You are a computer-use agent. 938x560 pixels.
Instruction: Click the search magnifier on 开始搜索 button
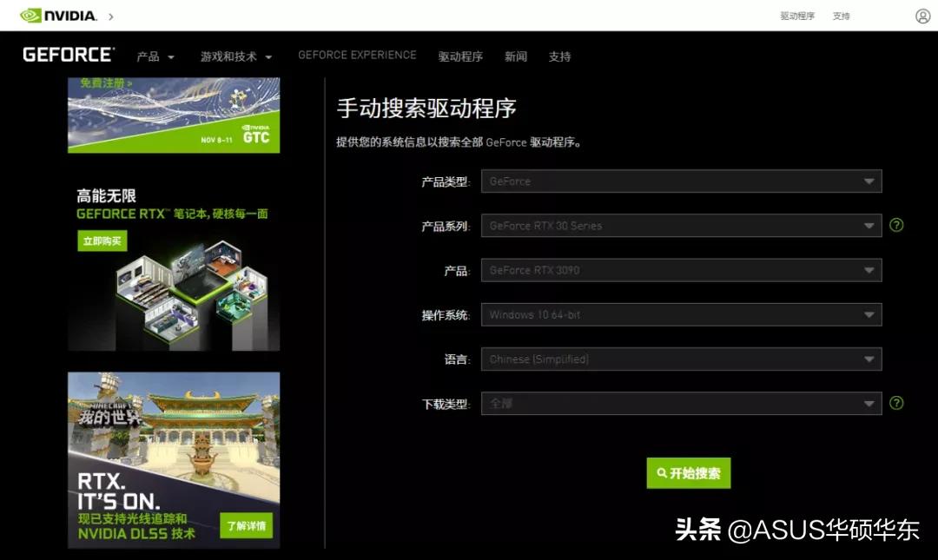pos(664,473)
